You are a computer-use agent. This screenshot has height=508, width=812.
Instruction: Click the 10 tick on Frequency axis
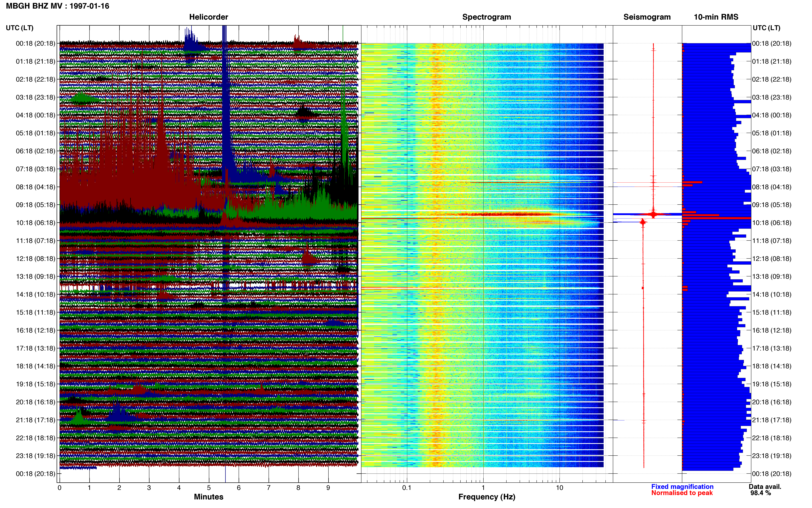pyautogui.click(x=559, y=488)
